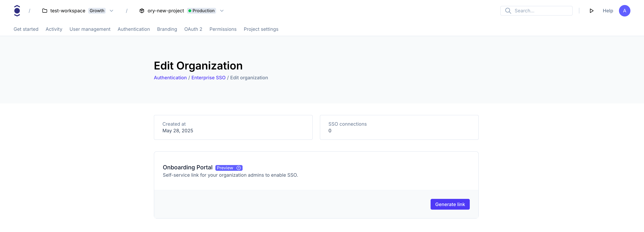Click the green Production status badge
Viewport: 644px width, 232px height.
tap(201, 11)
